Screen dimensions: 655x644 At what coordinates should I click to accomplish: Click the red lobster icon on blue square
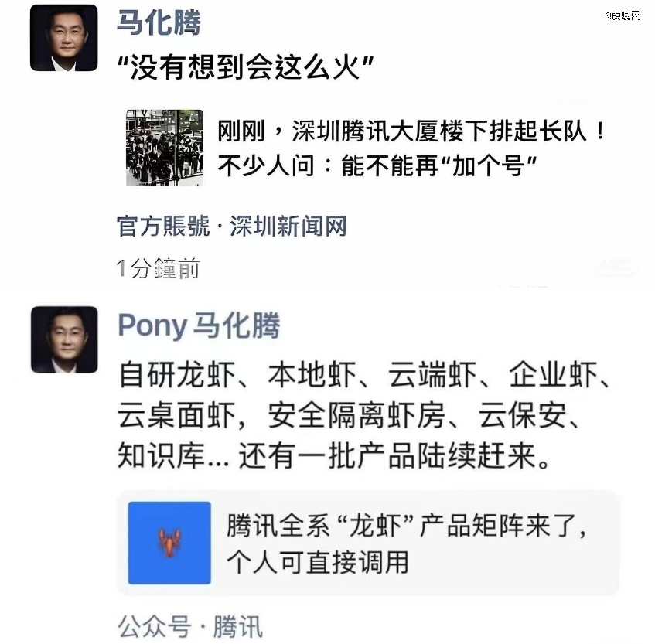click(x=169, y=543)
